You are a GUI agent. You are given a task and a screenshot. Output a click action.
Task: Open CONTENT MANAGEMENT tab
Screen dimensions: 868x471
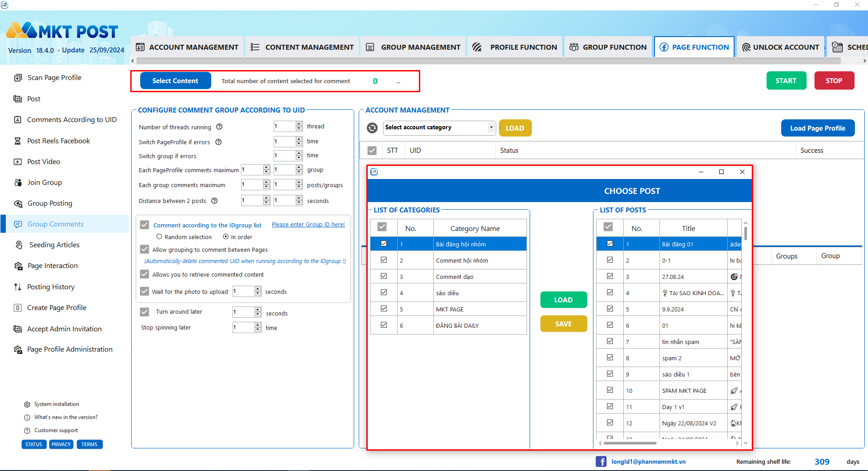coord(302,47)
